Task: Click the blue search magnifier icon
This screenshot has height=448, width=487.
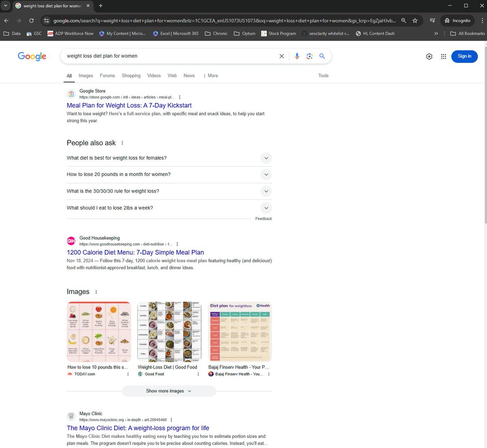Action: (x=322, y=56)
